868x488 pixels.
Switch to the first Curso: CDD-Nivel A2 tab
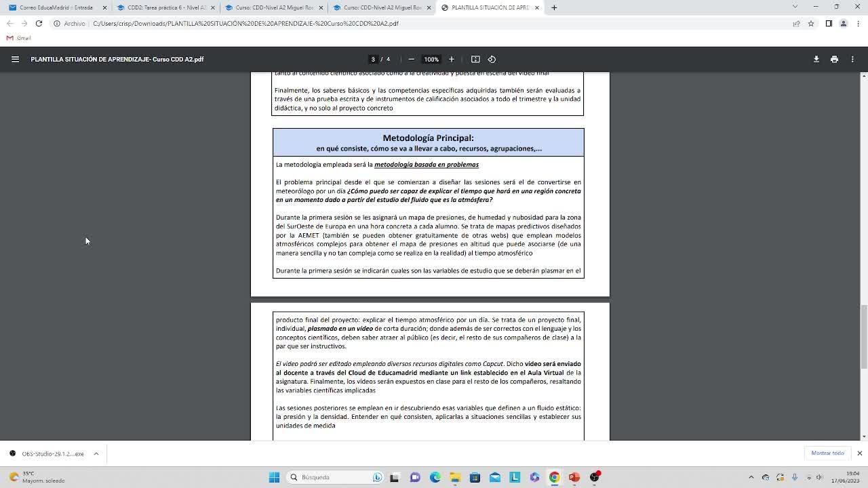(273, 7)
